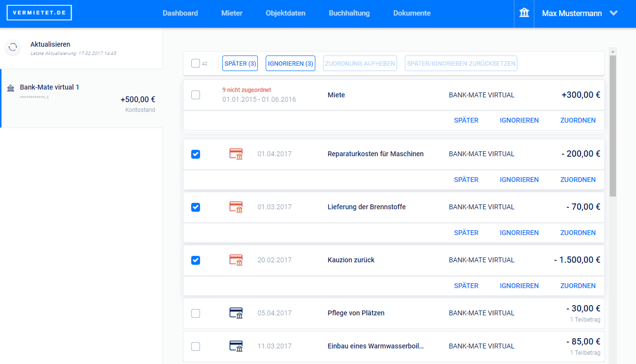Click SPÄTER under Reparaturkosten für Maschinen

coord(466,180)
